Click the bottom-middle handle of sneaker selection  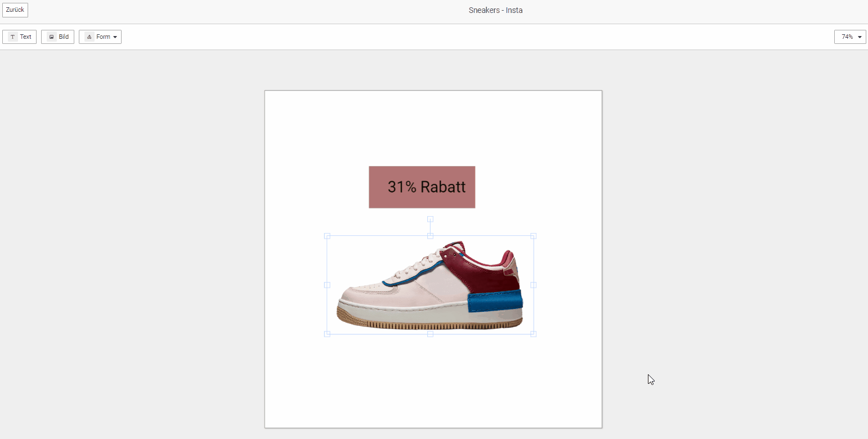coord(430,334)
